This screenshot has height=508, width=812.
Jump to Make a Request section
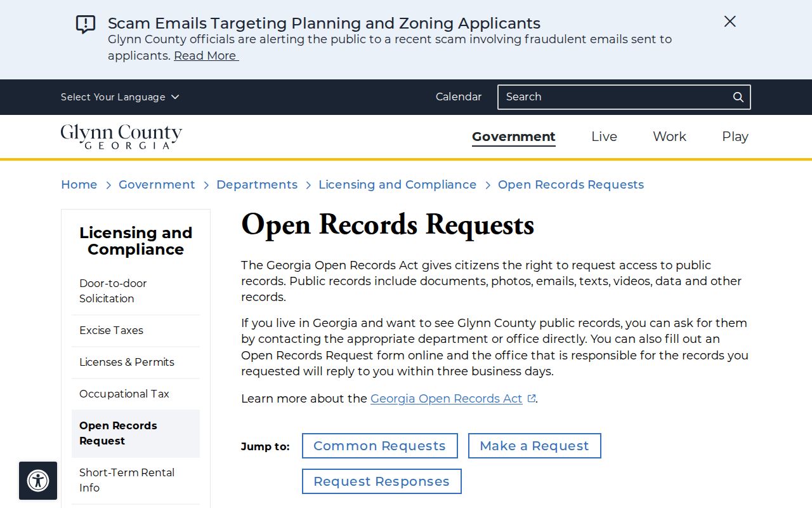535,446
